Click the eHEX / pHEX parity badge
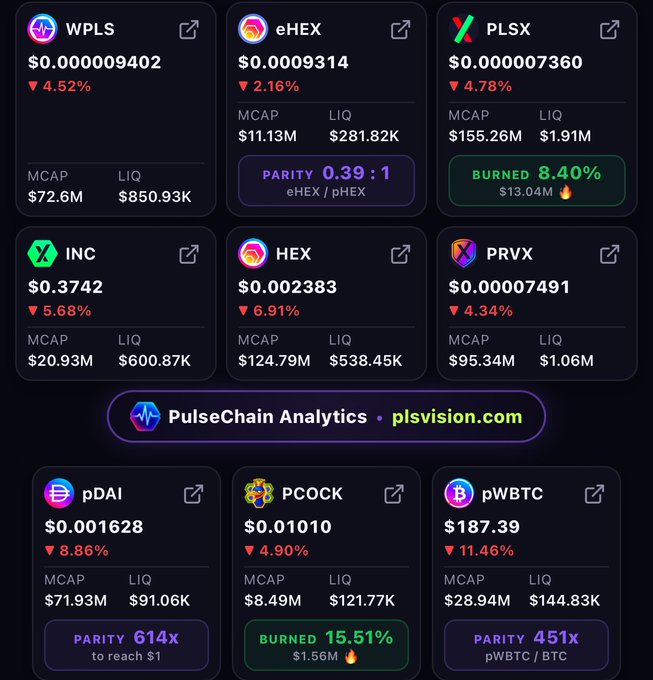653x680 pixels. coord(326,180)
